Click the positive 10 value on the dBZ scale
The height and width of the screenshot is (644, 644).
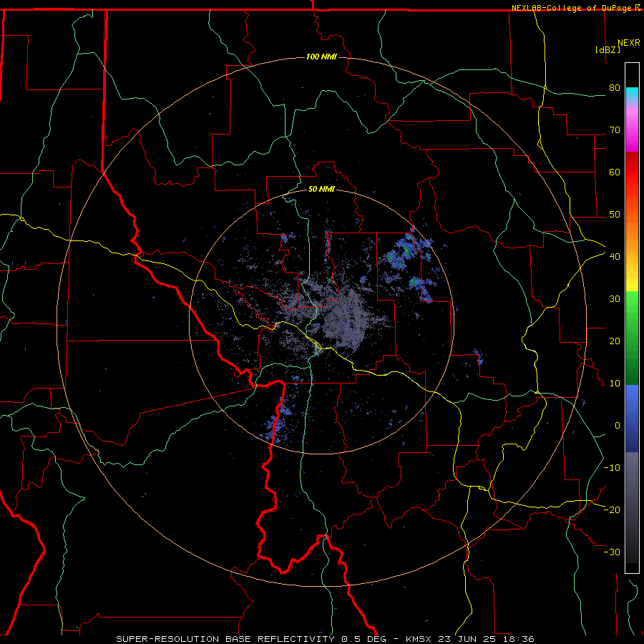point(615,384)
